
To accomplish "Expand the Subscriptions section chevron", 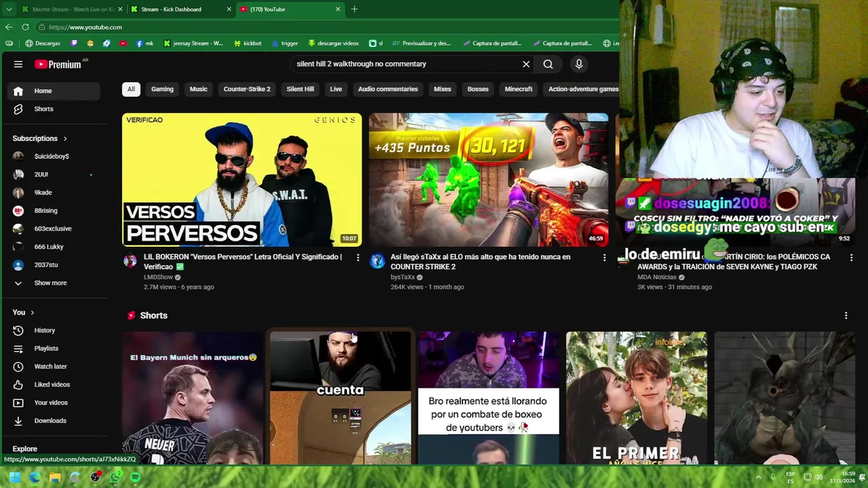I will coord(65,138).
